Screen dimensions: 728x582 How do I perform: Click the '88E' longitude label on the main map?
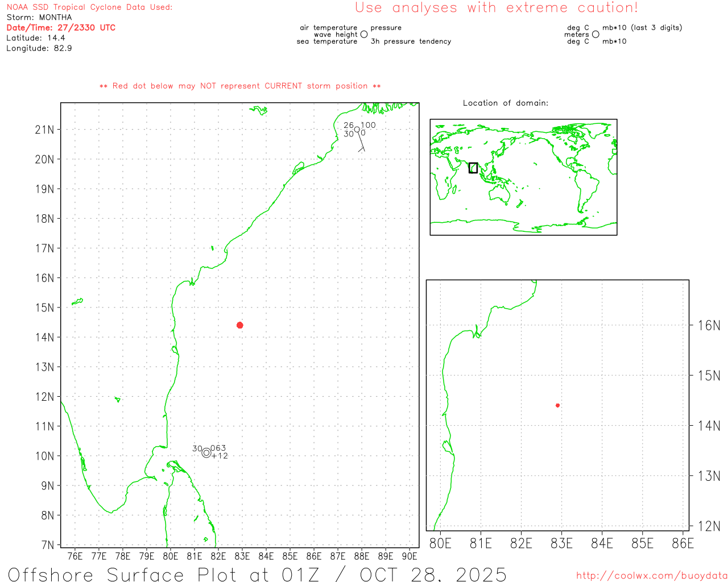click(362, 556)
